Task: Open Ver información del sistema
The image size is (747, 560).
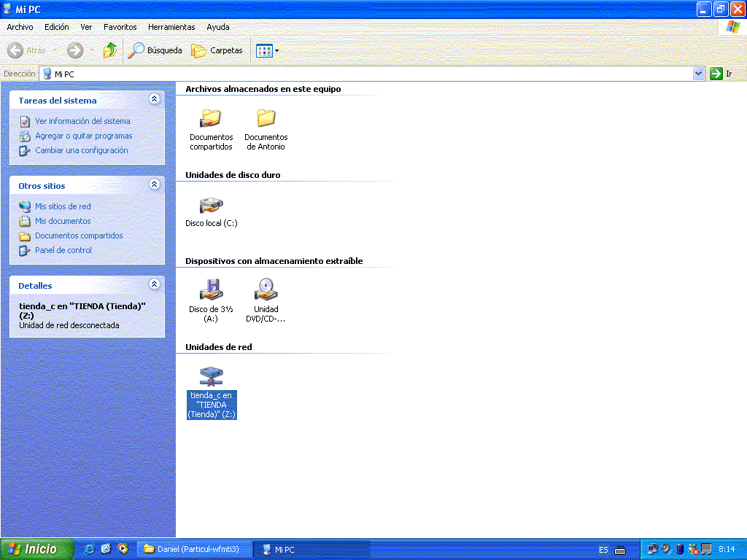Action: pyautogui.click(x=82, y=121)
